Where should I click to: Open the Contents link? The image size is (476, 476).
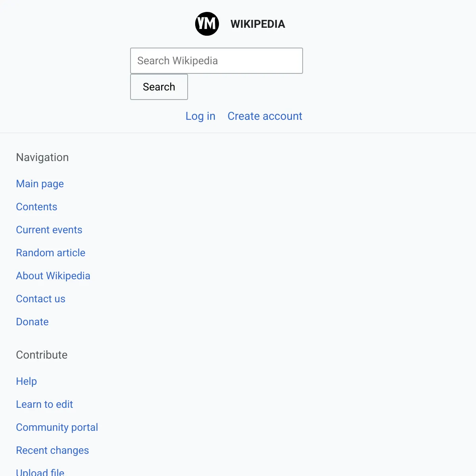tap(36, 207)
